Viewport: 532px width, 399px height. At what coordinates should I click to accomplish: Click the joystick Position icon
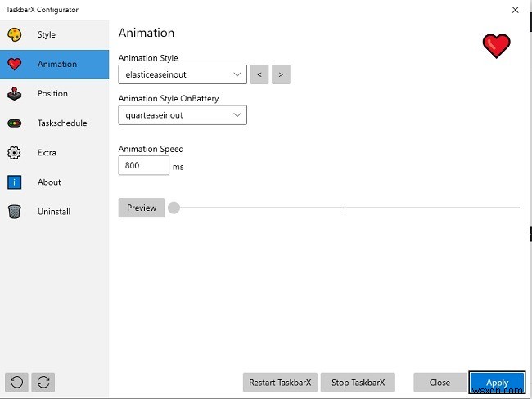tap(15, 93)
